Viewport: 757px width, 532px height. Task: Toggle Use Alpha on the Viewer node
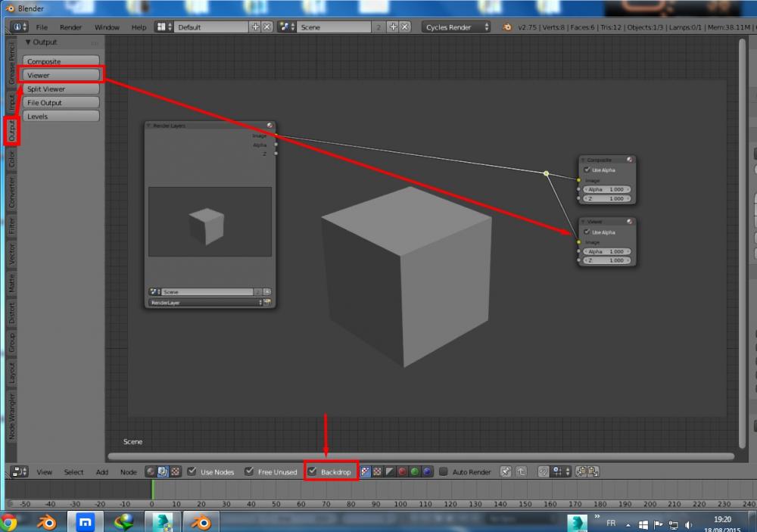[587, 232]
